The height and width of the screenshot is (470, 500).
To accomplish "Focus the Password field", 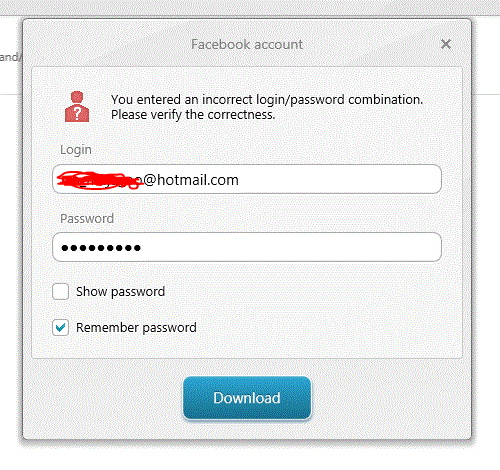I will coord(247,247).
